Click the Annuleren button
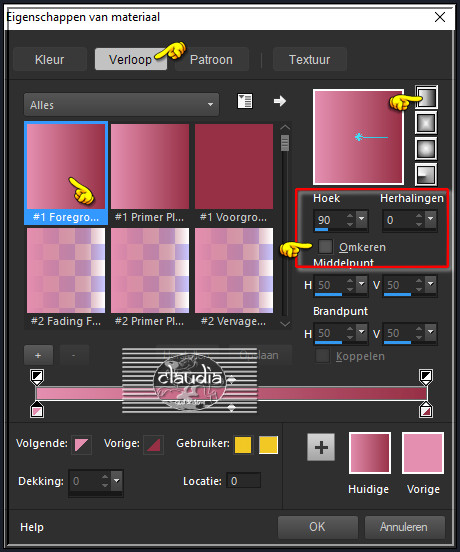Image resolution: width=460 pixels, height=552 pixels. 404,527
